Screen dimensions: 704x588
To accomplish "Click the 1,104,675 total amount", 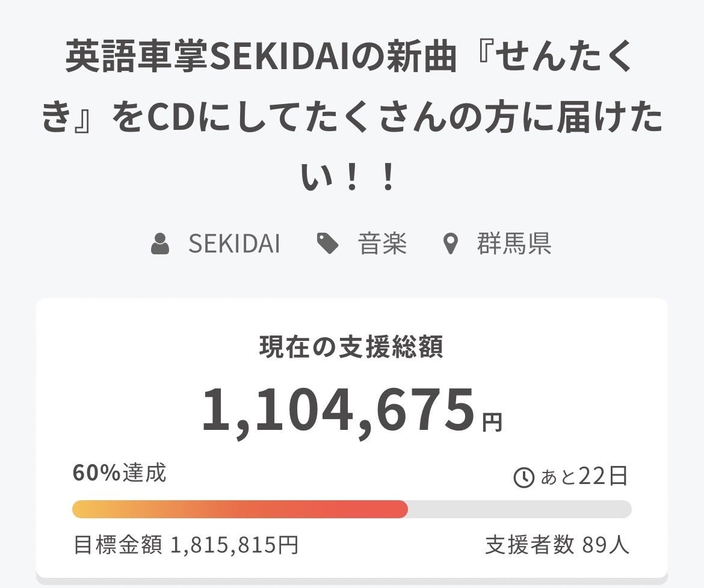I will [x=338, y=411].
